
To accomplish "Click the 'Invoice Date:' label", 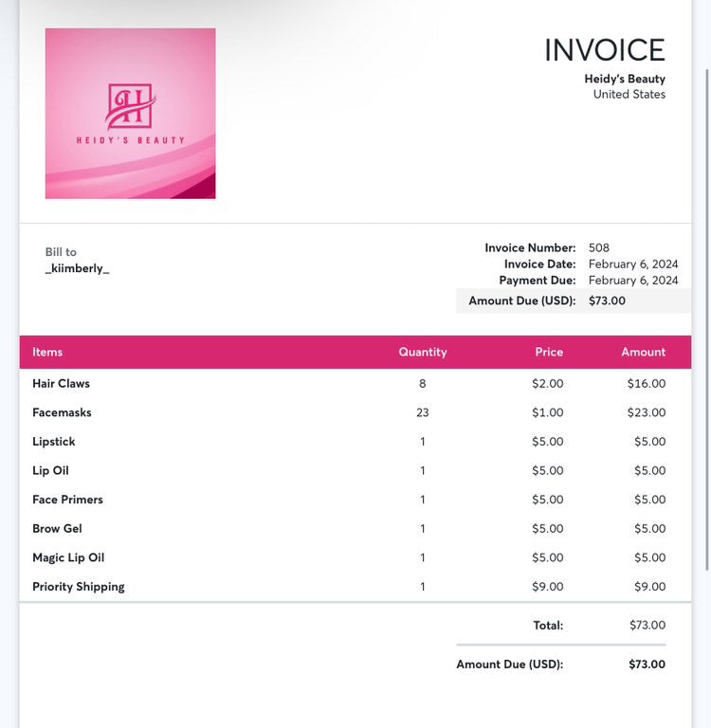I will (539, 264).
